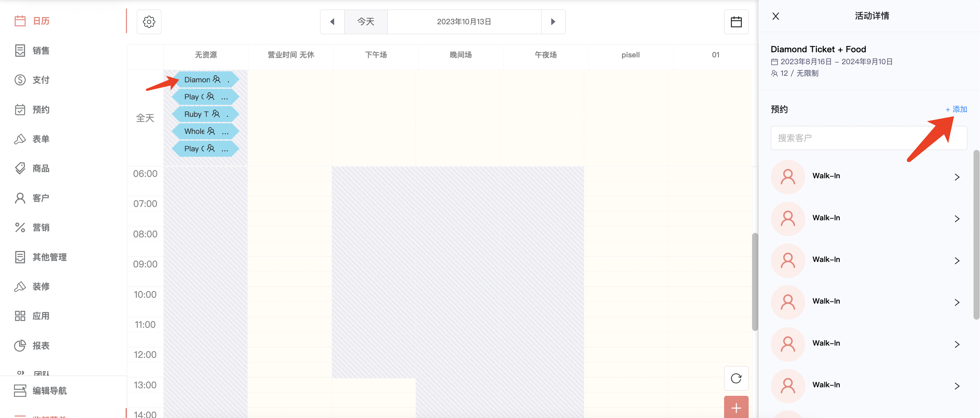980x418 pixels.
Task: Click the details panel scrollbar
Action: [976, 235]
